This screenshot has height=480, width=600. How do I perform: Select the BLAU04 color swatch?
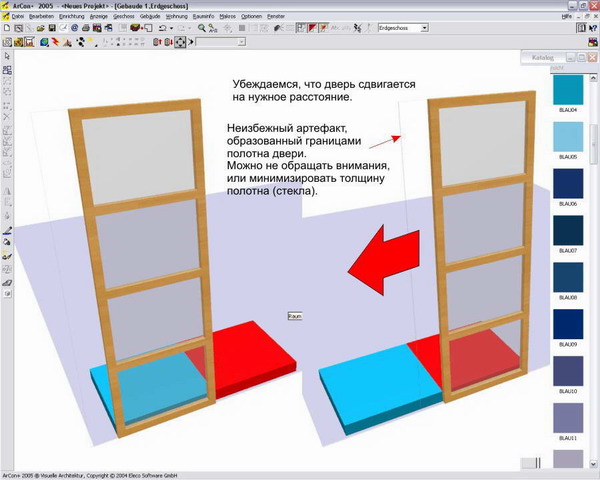coord(568,91)
